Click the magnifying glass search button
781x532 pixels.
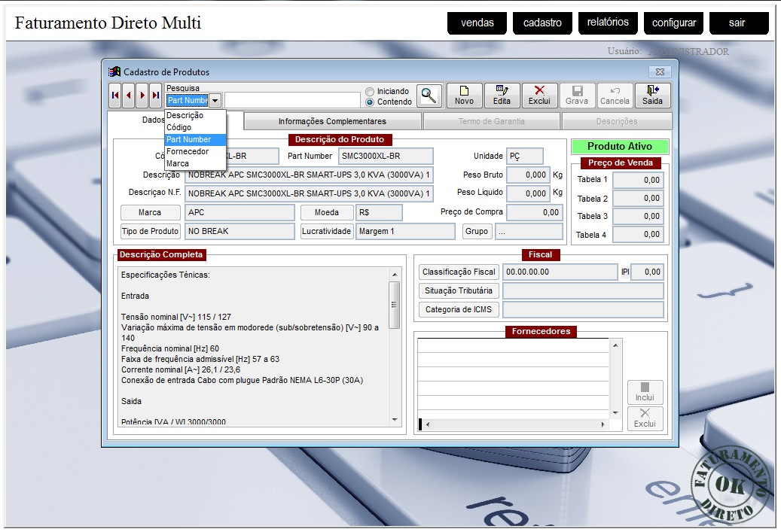[x=429, y=96]
